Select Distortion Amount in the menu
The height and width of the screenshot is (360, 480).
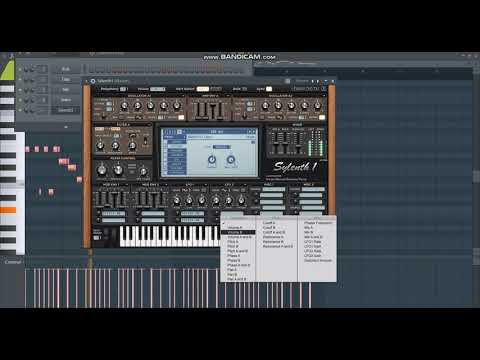tap(318, 260)
